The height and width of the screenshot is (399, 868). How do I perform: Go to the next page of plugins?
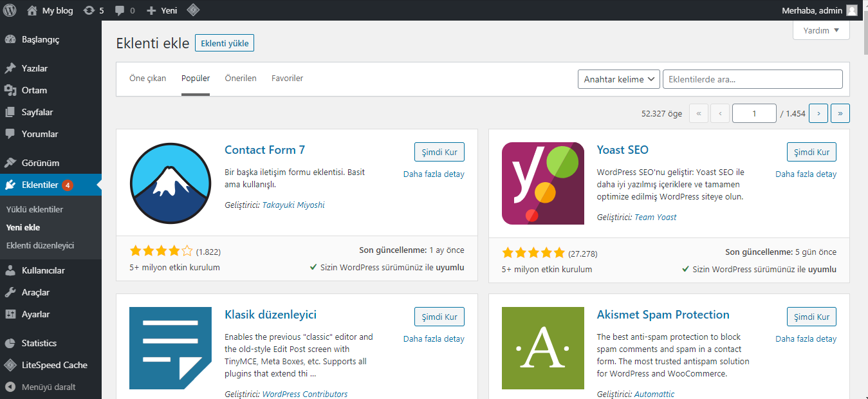tap(818, 113)
